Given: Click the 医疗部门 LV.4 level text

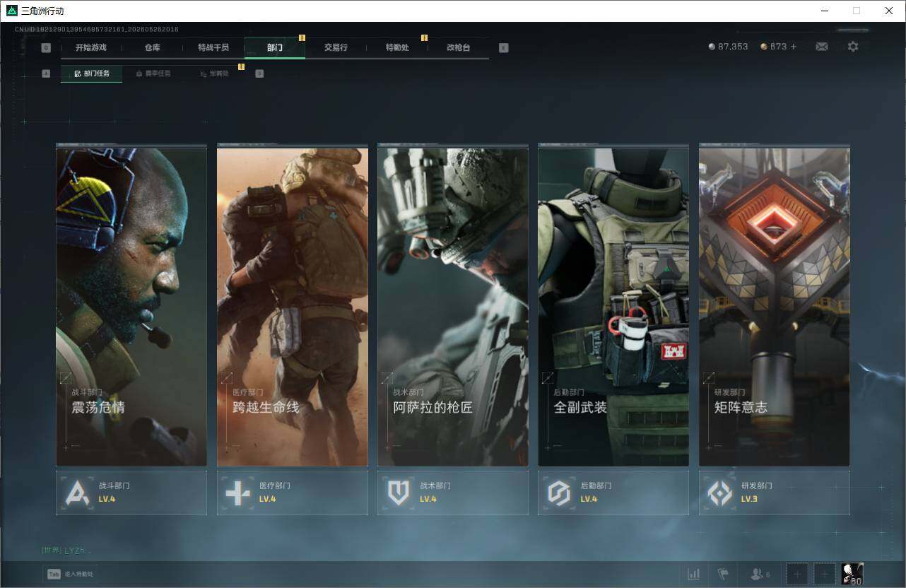Looking at the screenshot, I should pyautogui.click(x=267, y=499).
